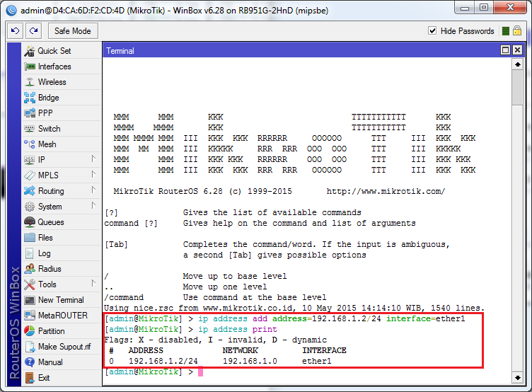Open the PPP icon in sidebar
Image resolution: width=532 pixels, height=392 pixels.
[30, 113]
